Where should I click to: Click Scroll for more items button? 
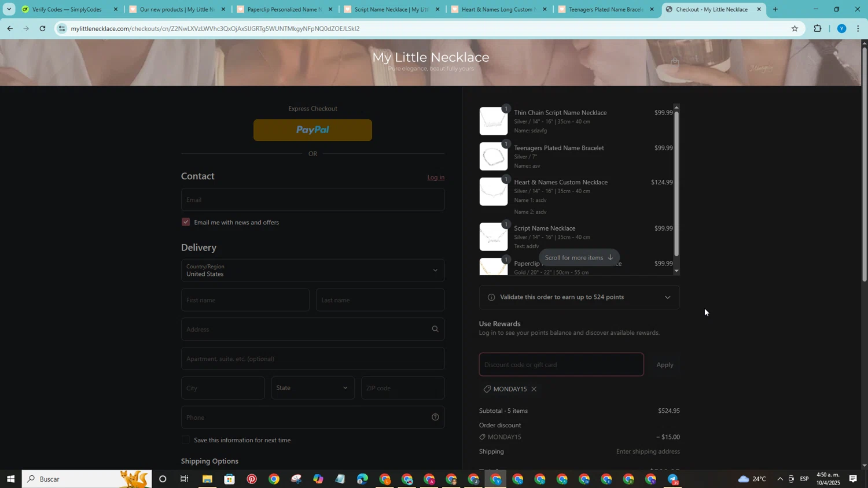[x=579, y=258]
